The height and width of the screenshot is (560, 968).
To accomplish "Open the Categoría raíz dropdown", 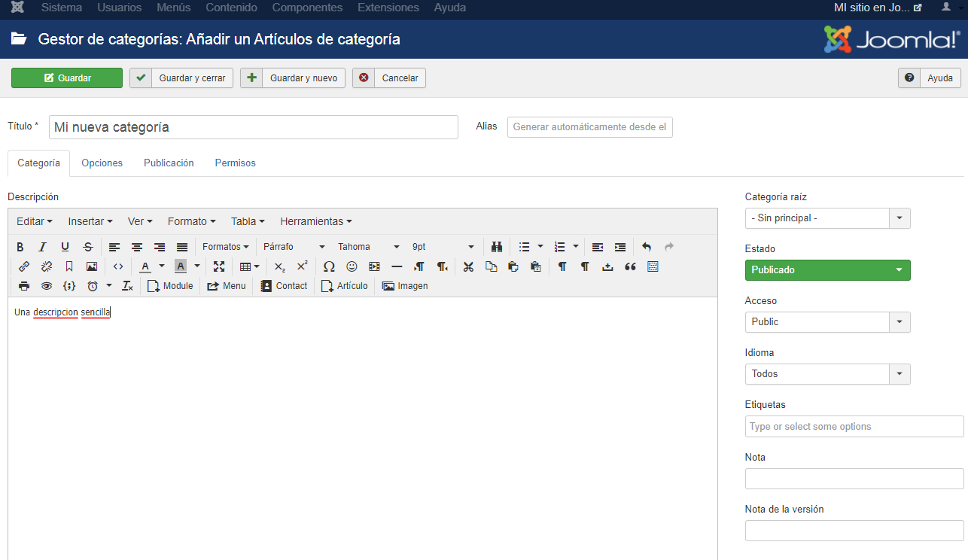I will pyautogui.click(x=827, y=218).
